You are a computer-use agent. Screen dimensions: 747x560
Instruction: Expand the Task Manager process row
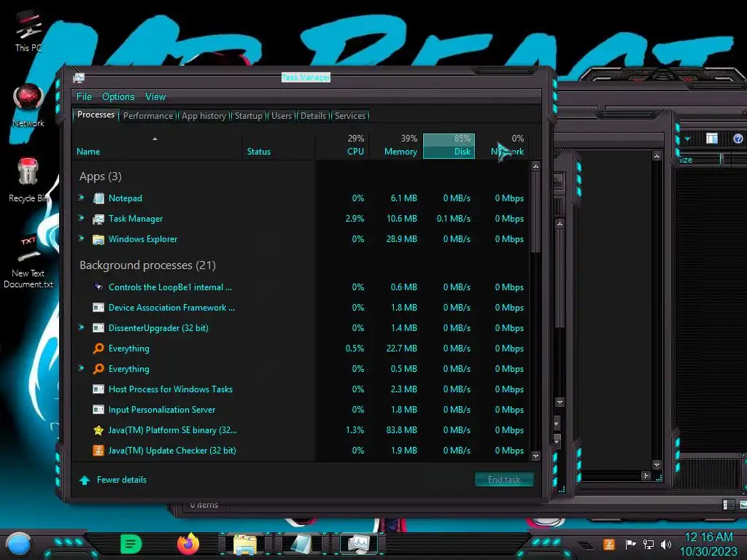(x=82, y=218)
